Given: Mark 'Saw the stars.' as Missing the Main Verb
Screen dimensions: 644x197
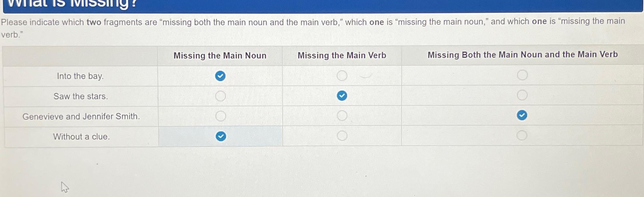Looking at the screenshot, I should [x=342, y=95].
